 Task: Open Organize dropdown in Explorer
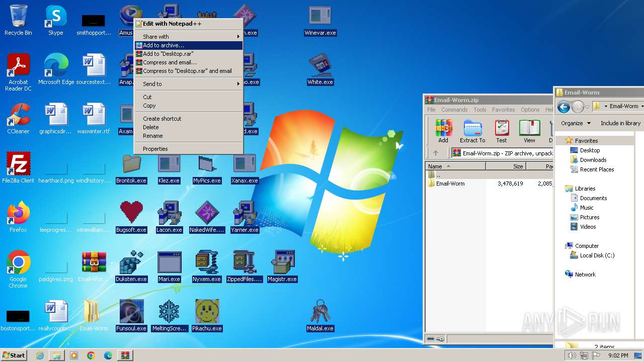pyautogui.click(x=576, y=123)
